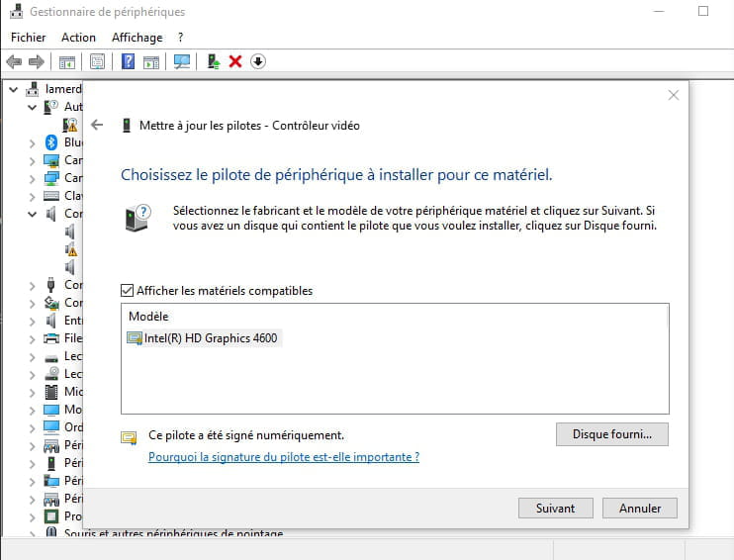734x560 pixels.
Task: Select the audio device with yellow warning
Action: pos(70,249)
